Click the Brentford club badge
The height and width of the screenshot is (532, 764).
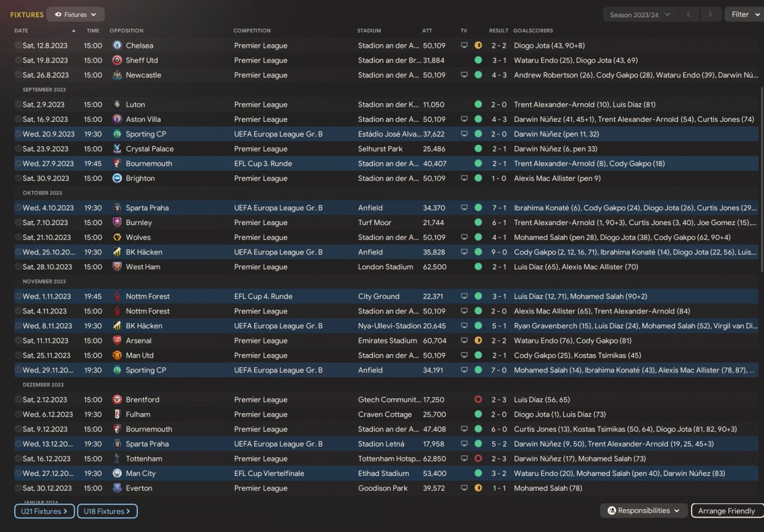pyautogui.click(x=117, y=400)
